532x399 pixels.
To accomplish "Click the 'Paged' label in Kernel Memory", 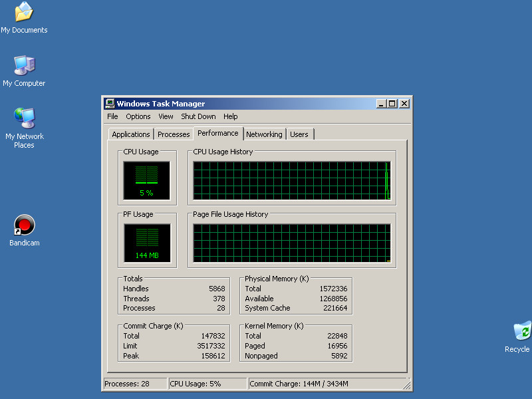I will (255, 346).
